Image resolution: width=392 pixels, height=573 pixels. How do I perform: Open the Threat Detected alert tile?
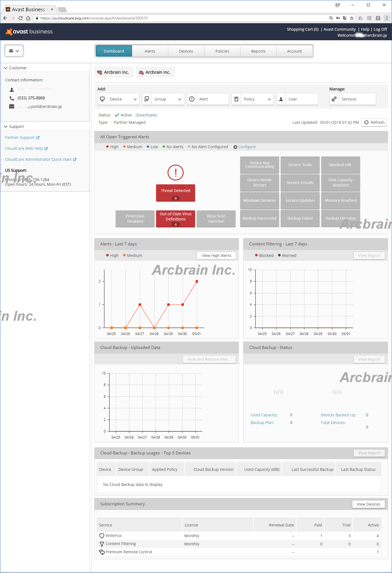(175, 193)
